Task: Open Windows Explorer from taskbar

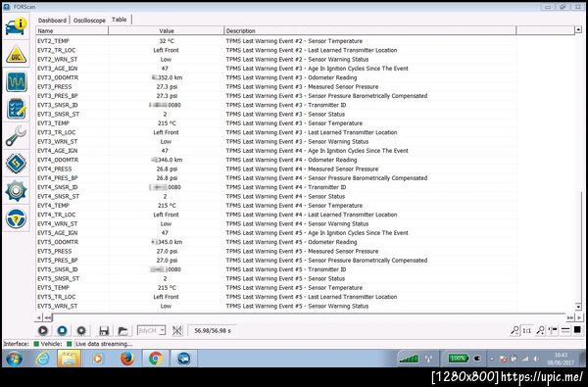Action: coord(69,359)
